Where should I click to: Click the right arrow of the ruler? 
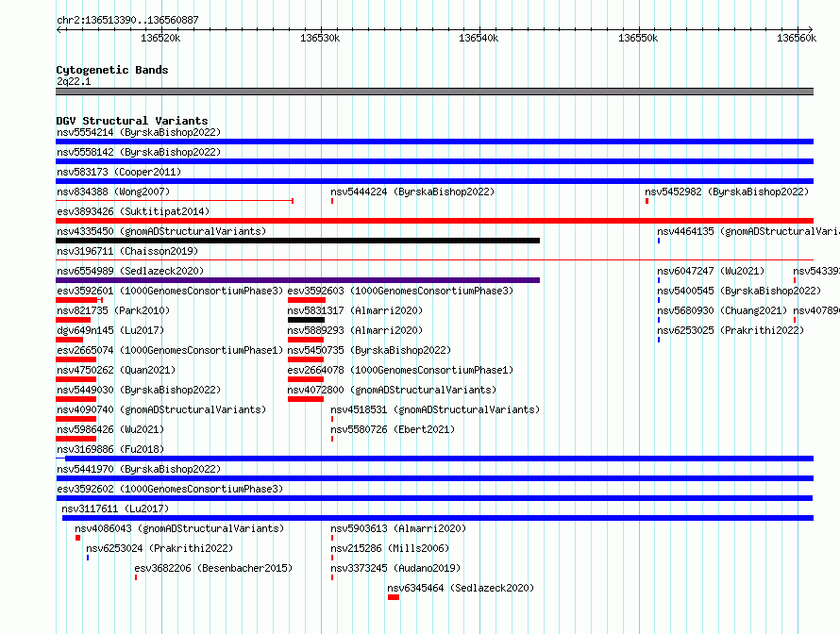[811, 29]
